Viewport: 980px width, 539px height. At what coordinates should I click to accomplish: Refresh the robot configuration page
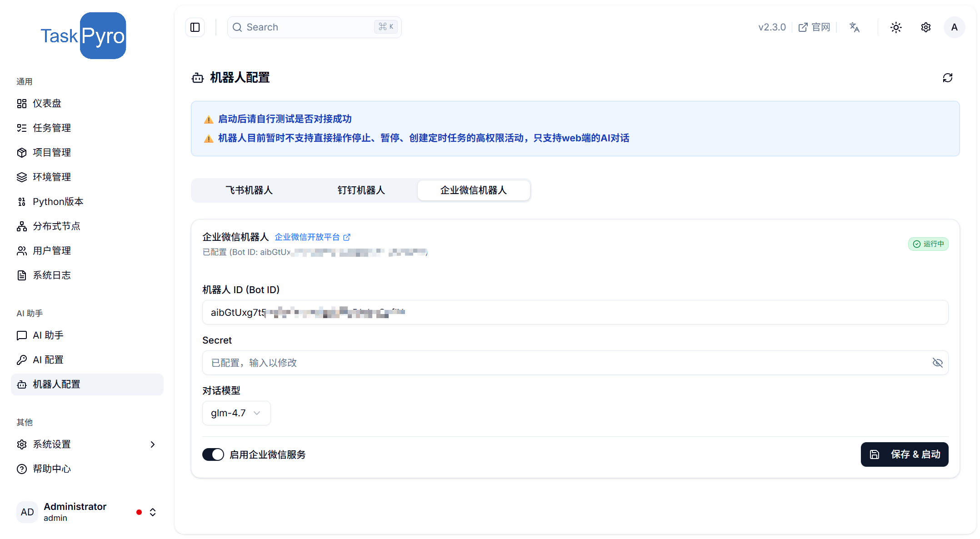coord(947,78)
